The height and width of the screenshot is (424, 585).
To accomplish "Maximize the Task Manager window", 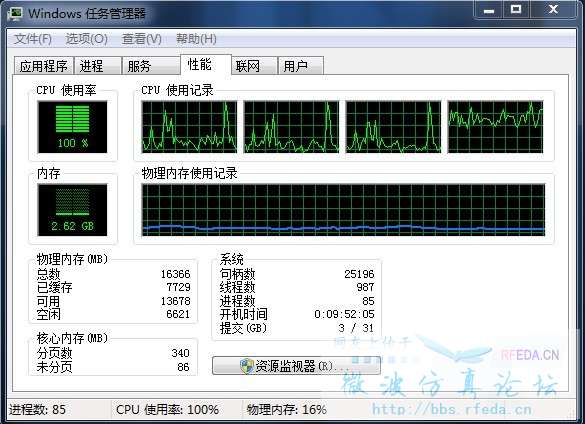I will pyautogui.click(x=516, y=10).
